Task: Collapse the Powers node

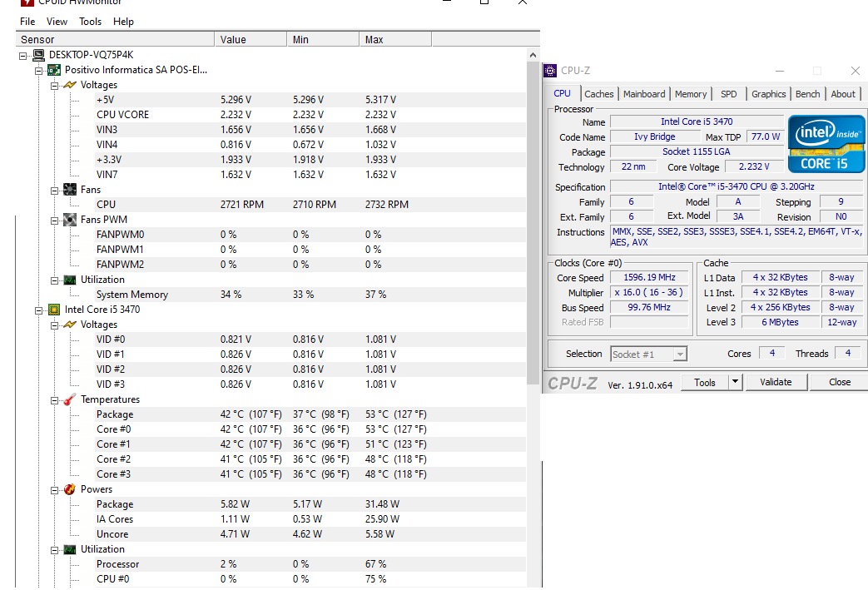Action: click(x=54, y=490)
